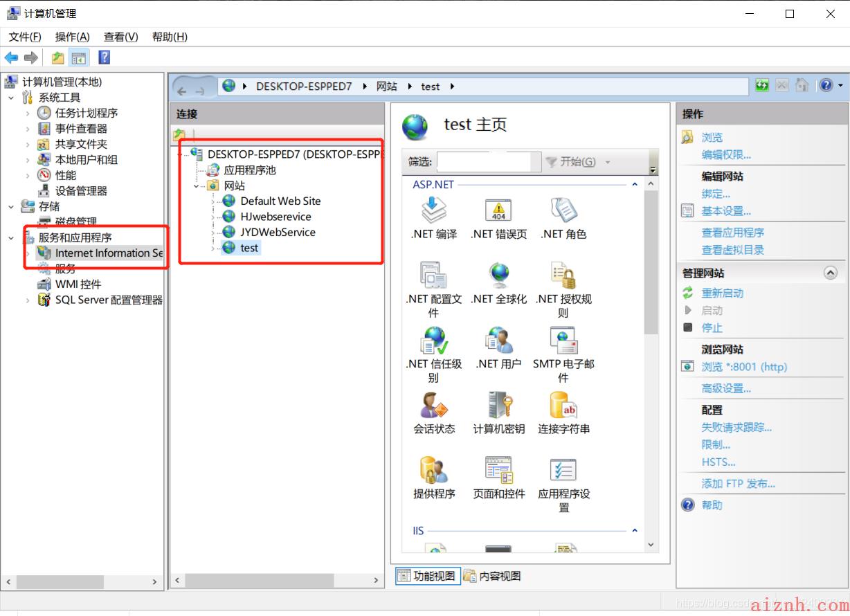Open the 会话状态 icon

(434, 405)
